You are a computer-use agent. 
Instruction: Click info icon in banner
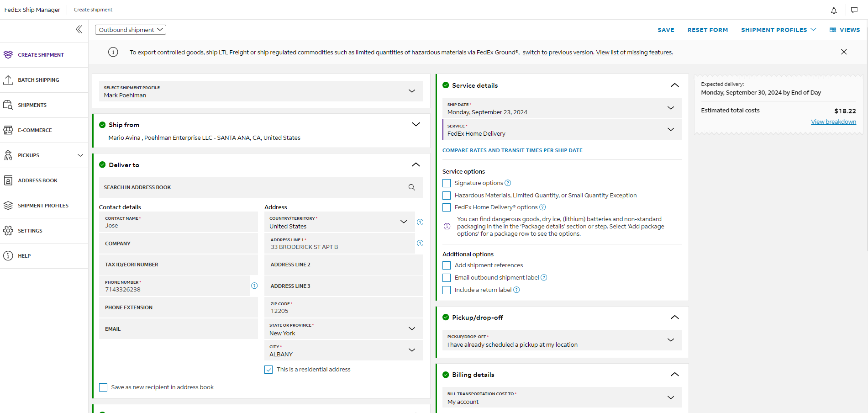(x=113, y=52)
